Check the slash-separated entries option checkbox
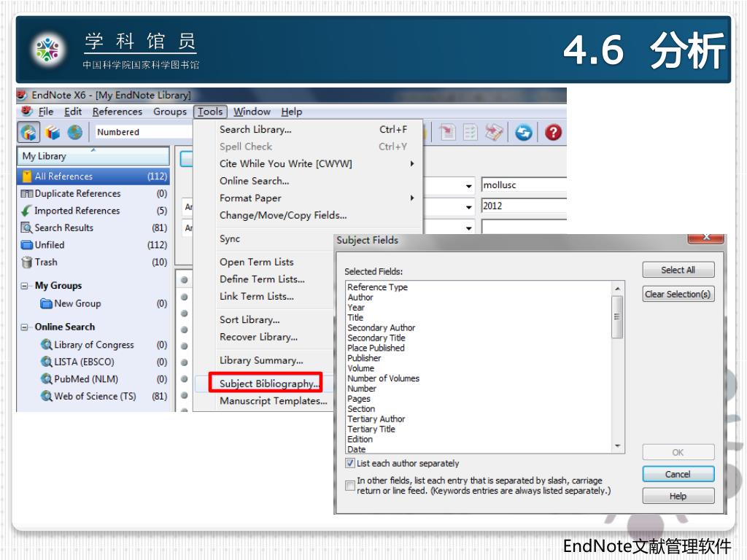 350,485
